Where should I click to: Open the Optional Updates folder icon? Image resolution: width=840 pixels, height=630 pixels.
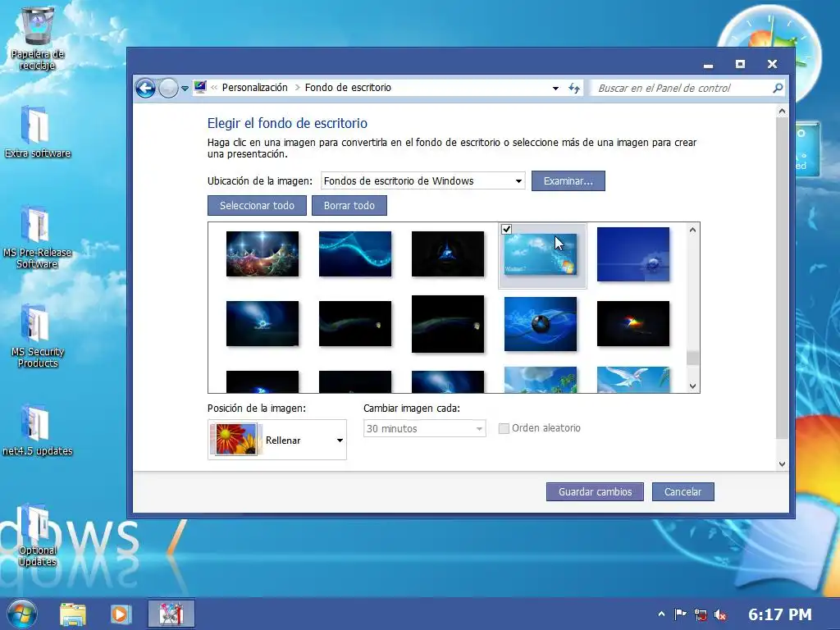click(37, 536)
